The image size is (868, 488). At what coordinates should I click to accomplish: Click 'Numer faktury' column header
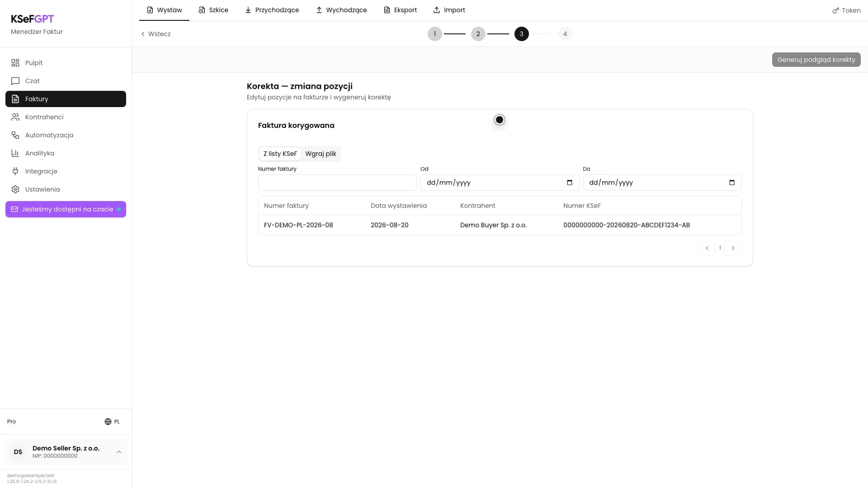pos(286,206)
